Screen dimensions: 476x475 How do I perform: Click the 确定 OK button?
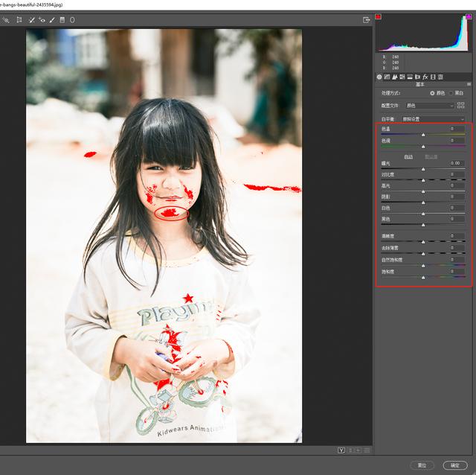tap(455, 465)
